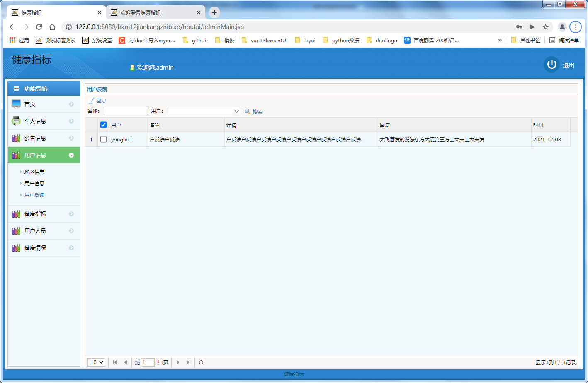Screen dimensions: 588x383
Task: Click the 个人信息 printer icon
Action: coord(16,121)
